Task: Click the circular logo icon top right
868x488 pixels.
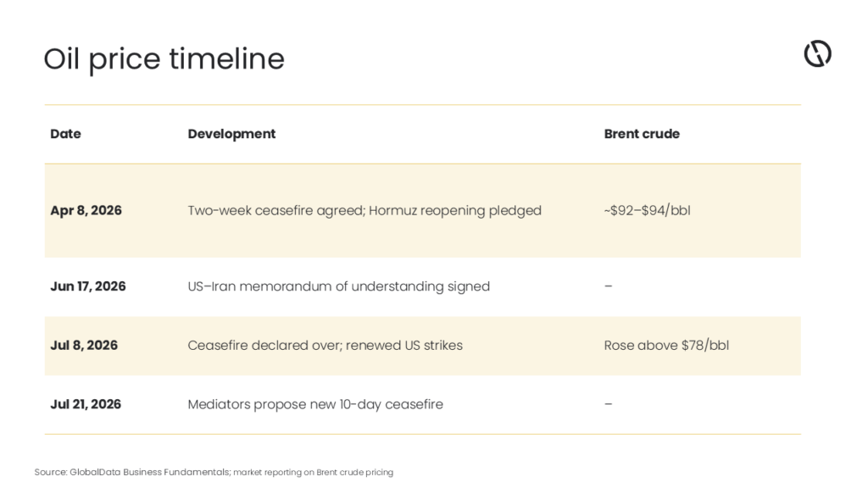Action: click(818, 53)
